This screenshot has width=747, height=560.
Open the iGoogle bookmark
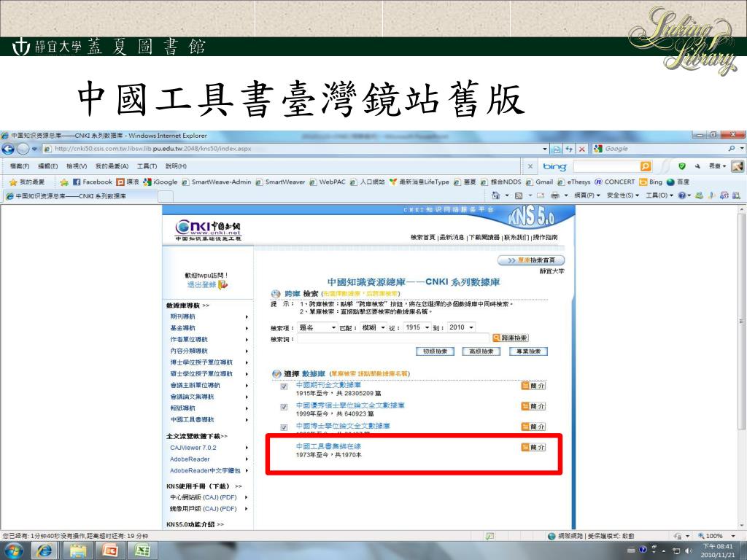[160, 182]
